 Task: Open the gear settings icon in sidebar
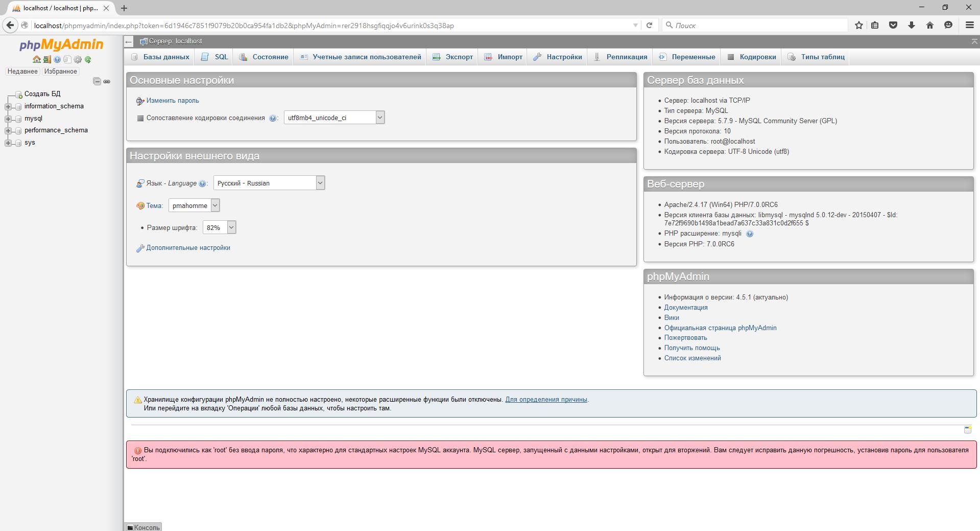78,59
